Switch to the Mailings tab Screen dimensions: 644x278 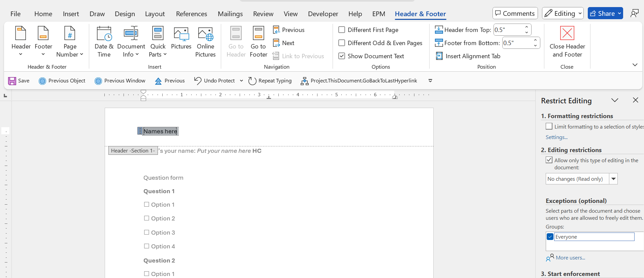[230, 14]
